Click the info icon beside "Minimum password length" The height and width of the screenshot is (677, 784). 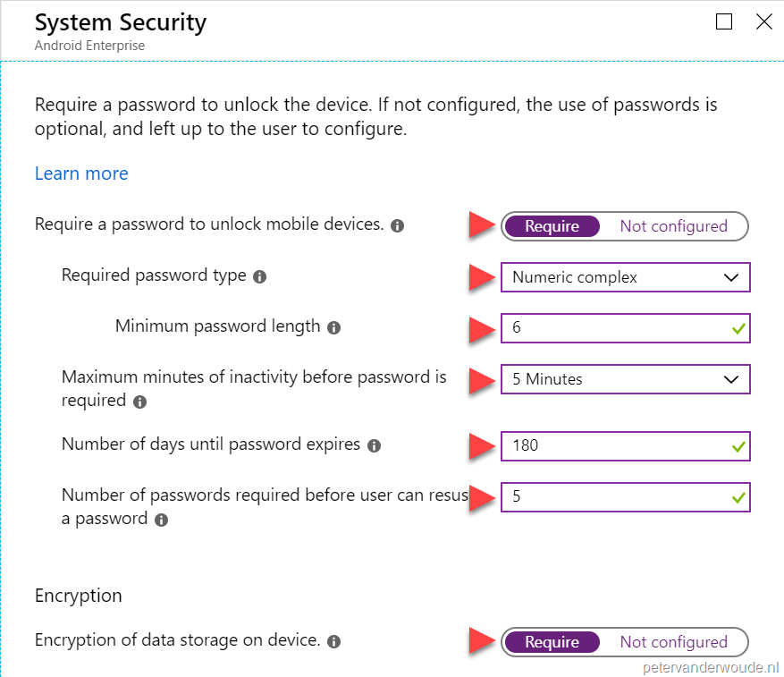(333, 328)
